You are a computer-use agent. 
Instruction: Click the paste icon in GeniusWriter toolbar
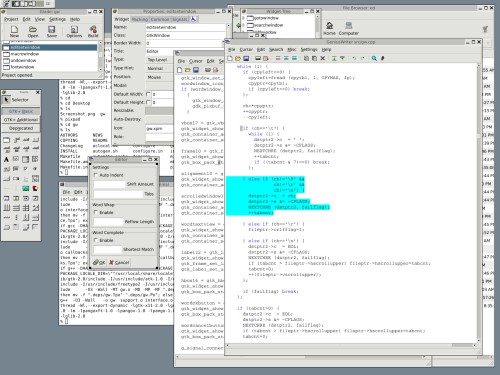pos(314,58)
